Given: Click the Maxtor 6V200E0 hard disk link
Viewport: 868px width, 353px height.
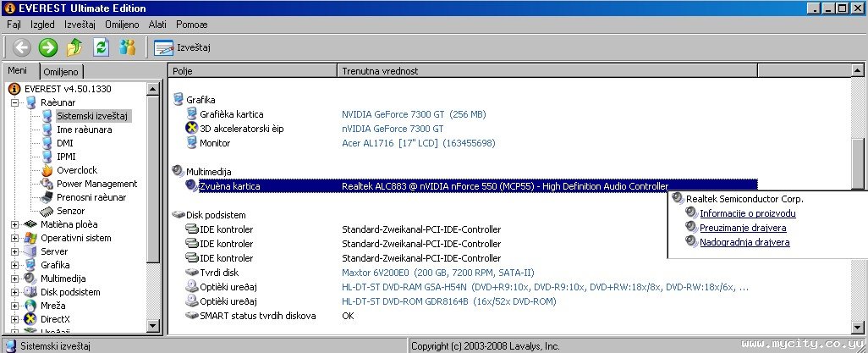Looking at the screenshot, I should click(x=438, y=273).
